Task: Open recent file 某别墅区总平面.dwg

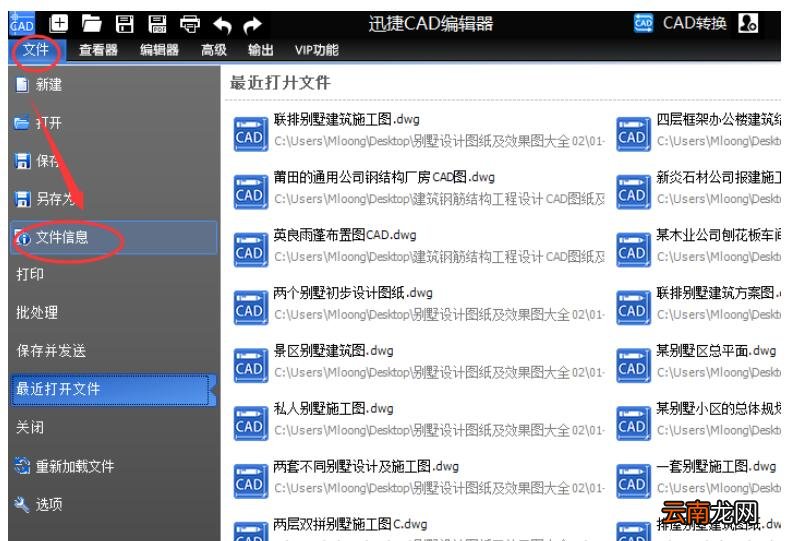Action: point(716,351)
